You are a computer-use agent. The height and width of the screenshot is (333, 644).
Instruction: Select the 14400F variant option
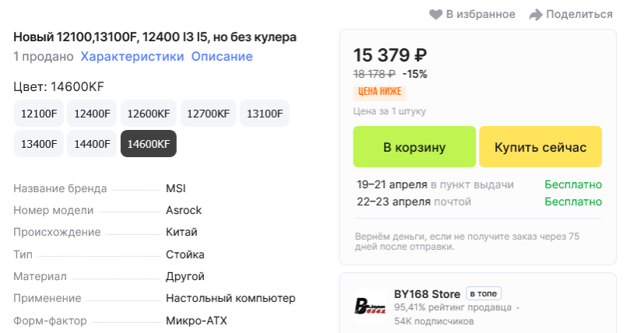click(92, 144)
